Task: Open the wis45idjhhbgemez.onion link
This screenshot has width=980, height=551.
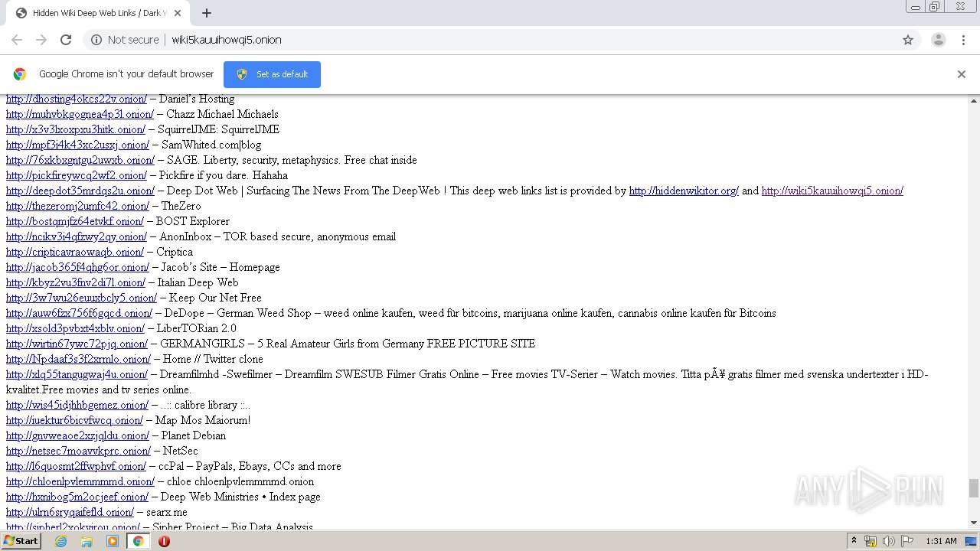Action: click(x=77, y=405)
